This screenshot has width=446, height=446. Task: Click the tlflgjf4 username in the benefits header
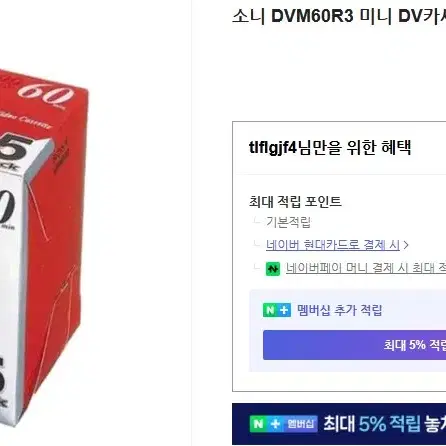point(273,147)
